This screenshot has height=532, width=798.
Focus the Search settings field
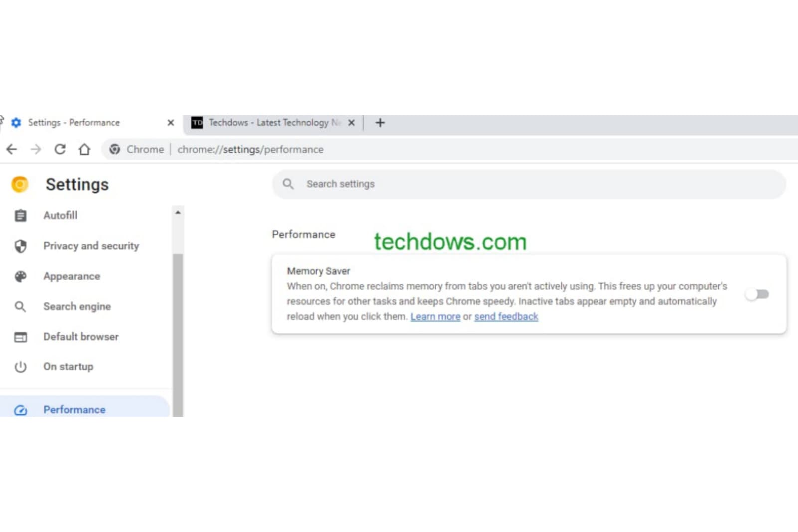(529, 184)
